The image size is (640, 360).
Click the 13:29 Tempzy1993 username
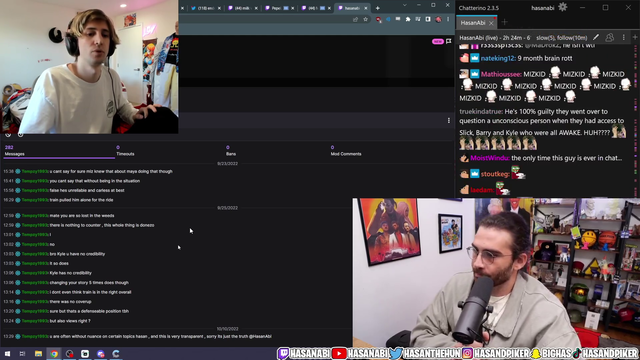(35, 336)
